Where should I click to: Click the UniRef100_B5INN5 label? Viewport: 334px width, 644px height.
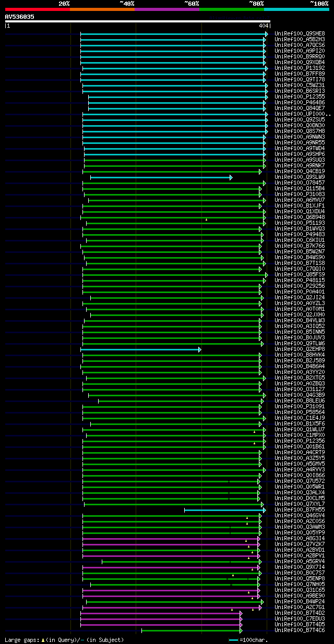tap(300, 332)
